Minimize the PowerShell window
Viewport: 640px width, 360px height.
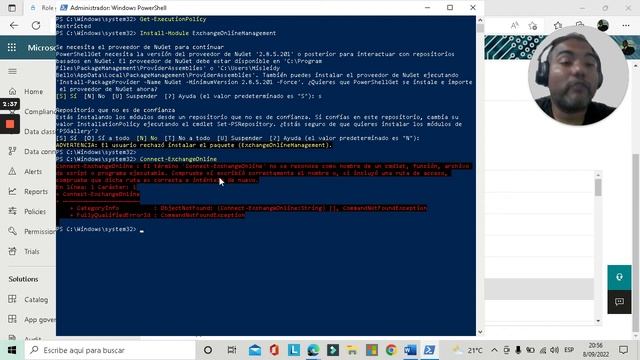(427, 7)
